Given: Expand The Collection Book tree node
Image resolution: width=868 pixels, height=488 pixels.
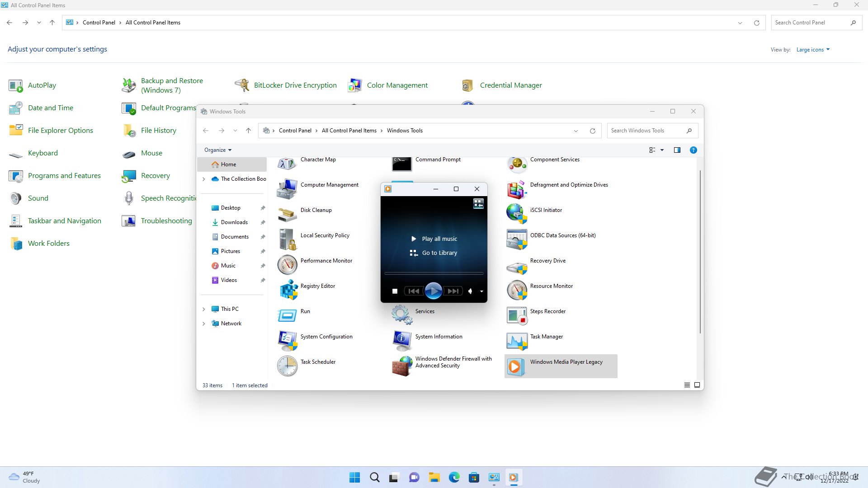Looking at the screenshot, I should 203,179.
